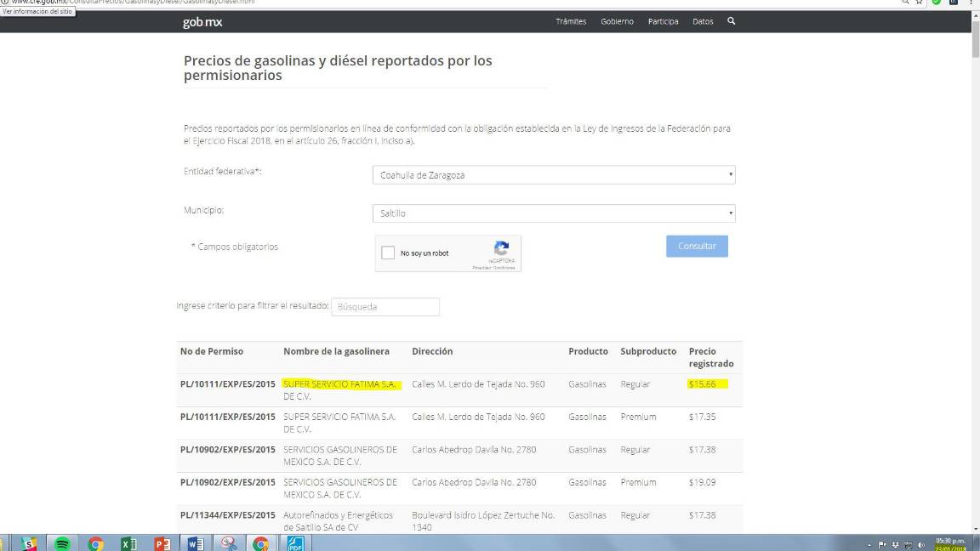Viewport: 980px width, 551px height.
Task: Select the Trámites menu item
Action: pos(570,21)
